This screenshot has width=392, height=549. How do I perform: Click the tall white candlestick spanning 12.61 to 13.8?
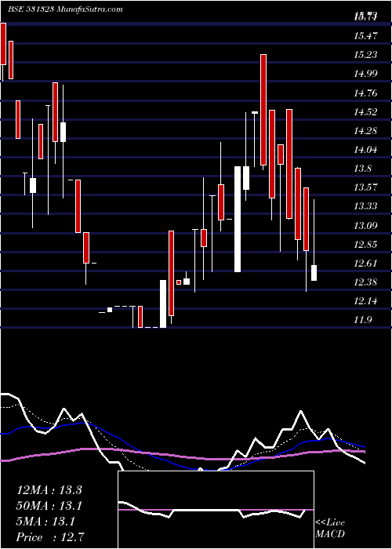tap(238, 219)
